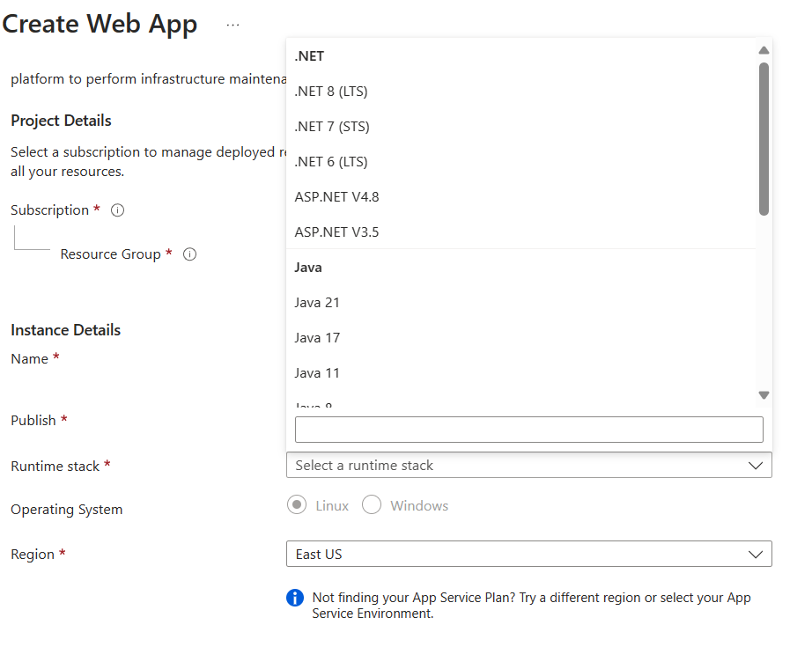Click the scroll down arrow in runtime list
This screenshot has width=812, height=669.
click(x=764, y=395)
